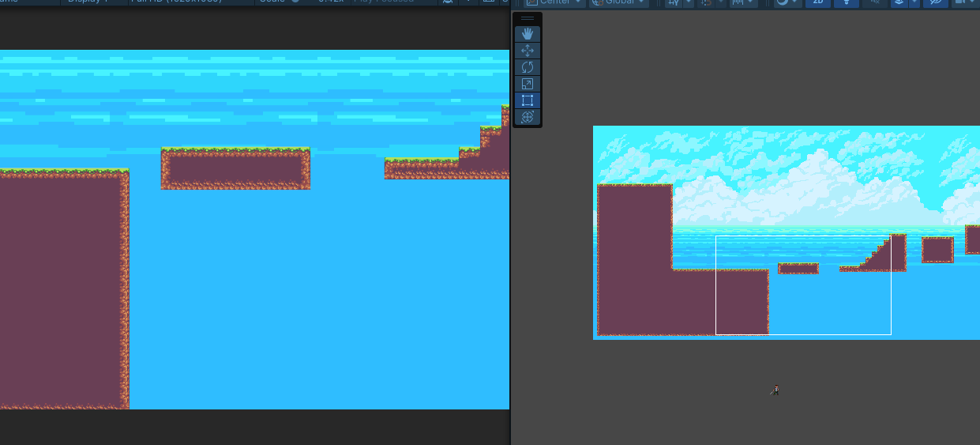Image resolution: width=980 pixels, height=445 pixels.
Task: Open scene effects dropdown arrow
Action: pyautogui.click(x=914, y=2)
